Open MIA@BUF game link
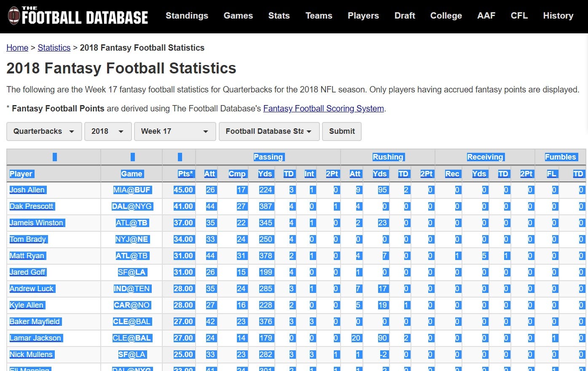Screen dimensions: 588x371 point(132,190)
